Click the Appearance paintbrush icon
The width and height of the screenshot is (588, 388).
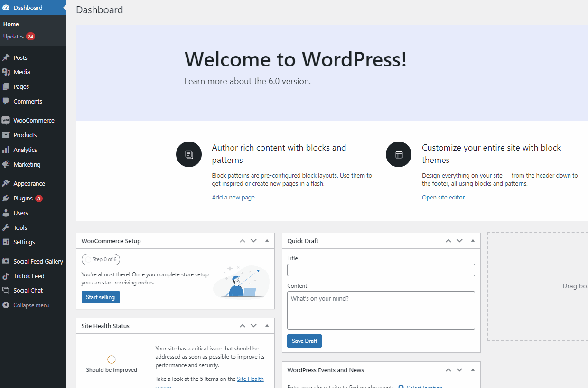coord(6,183)
